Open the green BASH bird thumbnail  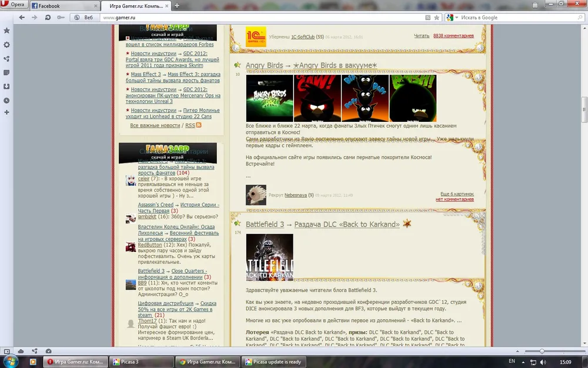tap(413, 98)
